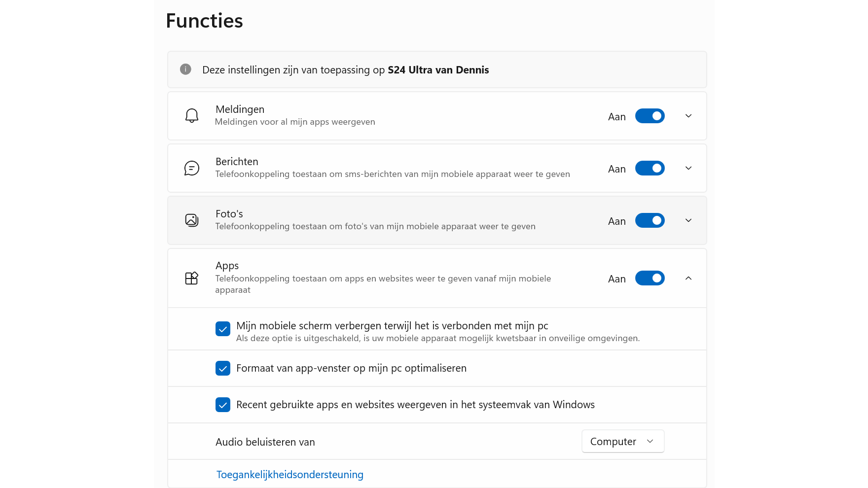Uncheck 'Mijn mobiele scherm verbergen' checkbox
This screenshot has height=488, width=868.
[x=223, y=329]
